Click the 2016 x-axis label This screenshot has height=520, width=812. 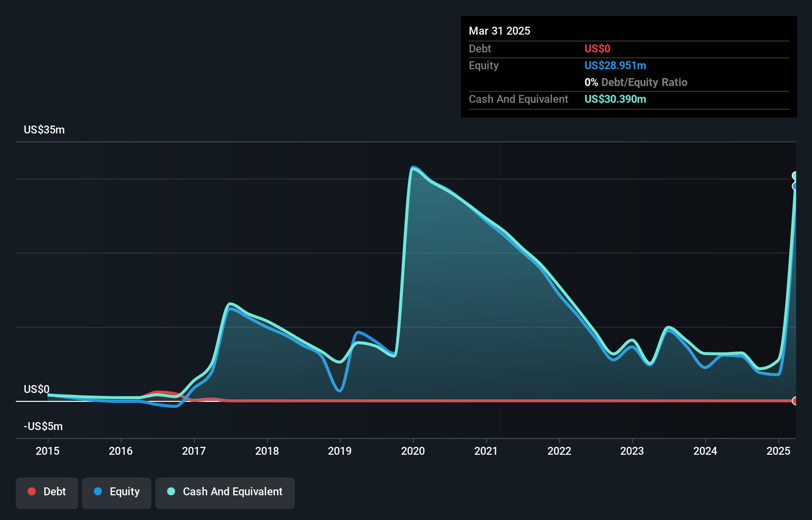121,451
